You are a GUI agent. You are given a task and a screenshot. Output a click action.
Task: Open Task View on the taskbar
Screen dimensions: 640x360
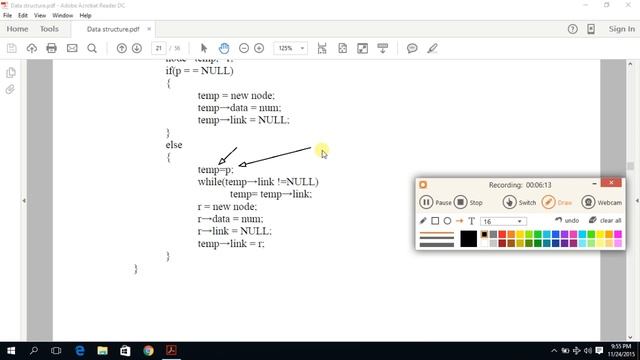(x=56, y=351)
